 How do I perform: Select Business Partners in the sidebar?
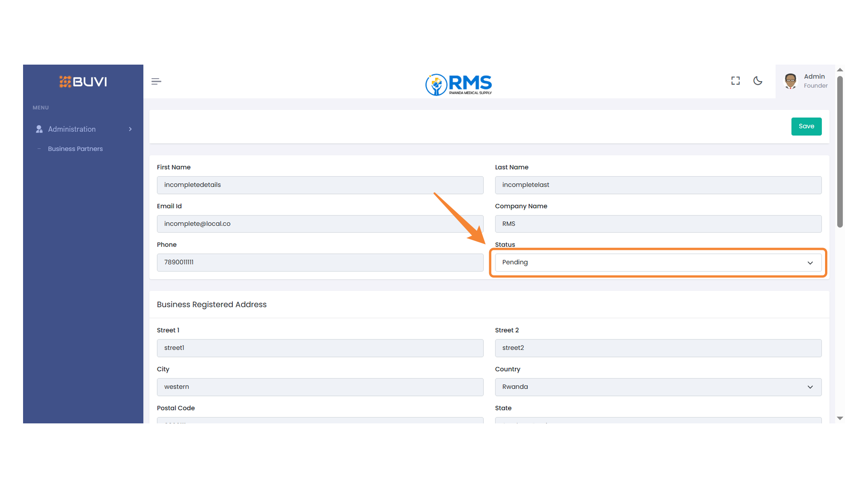click(x=75, y=148)
